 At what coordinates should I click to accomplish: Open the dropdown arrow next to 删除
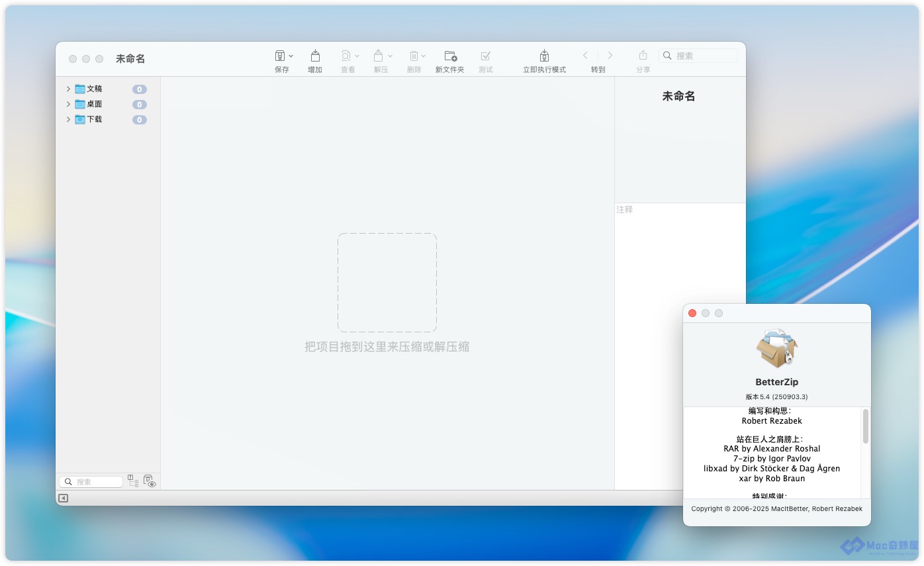(x=424, y=56)
